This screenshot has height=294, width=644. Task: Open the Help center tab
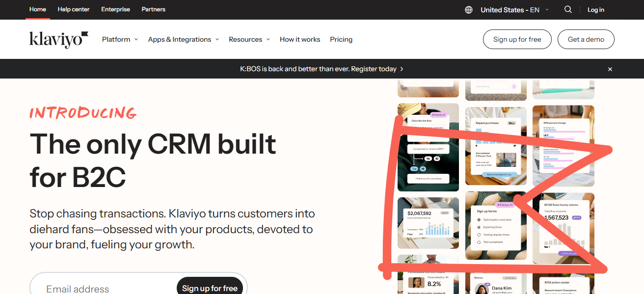(x=74, y=9)
